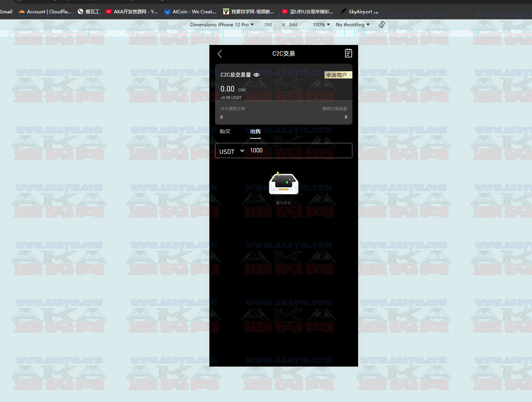Click the rotate device orientation icon

point(382,25)
